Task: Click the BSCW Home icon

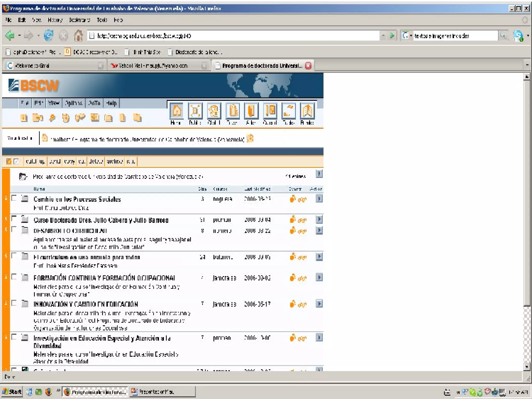Action: (x=176, y=111)
